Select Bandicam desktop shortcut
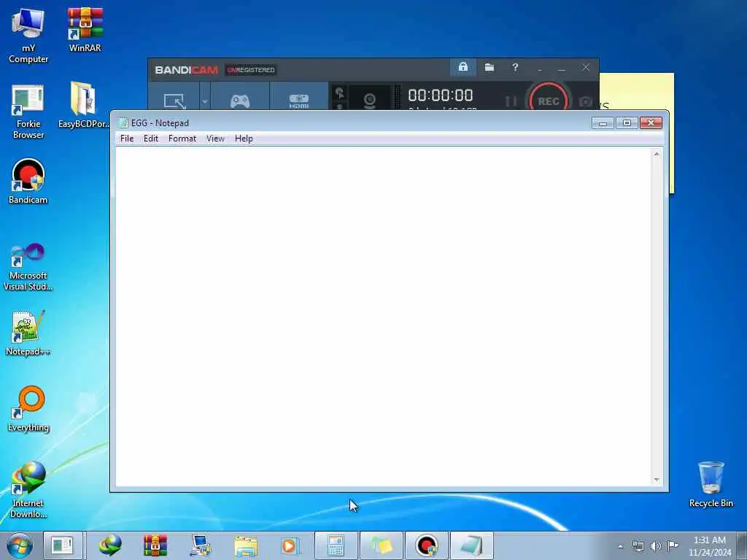 tap(28, 182)
